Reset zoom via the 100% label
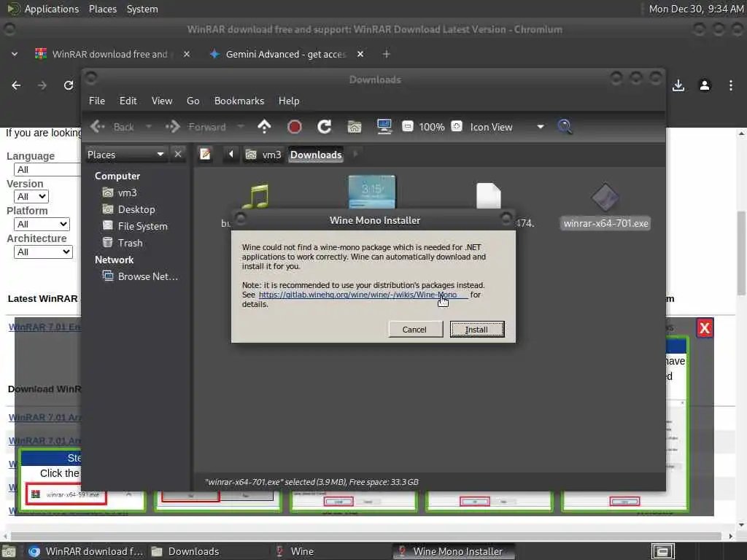 [432, 127]
